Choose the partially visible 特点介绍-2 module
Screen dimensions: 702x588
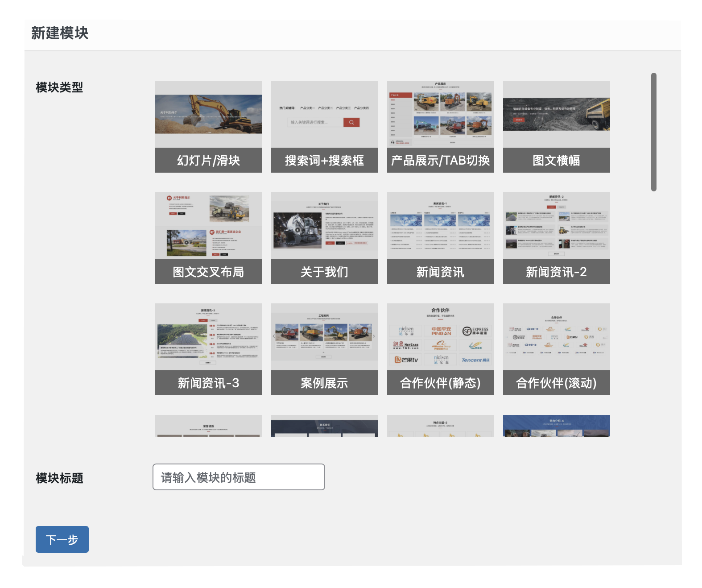point(440,426)
